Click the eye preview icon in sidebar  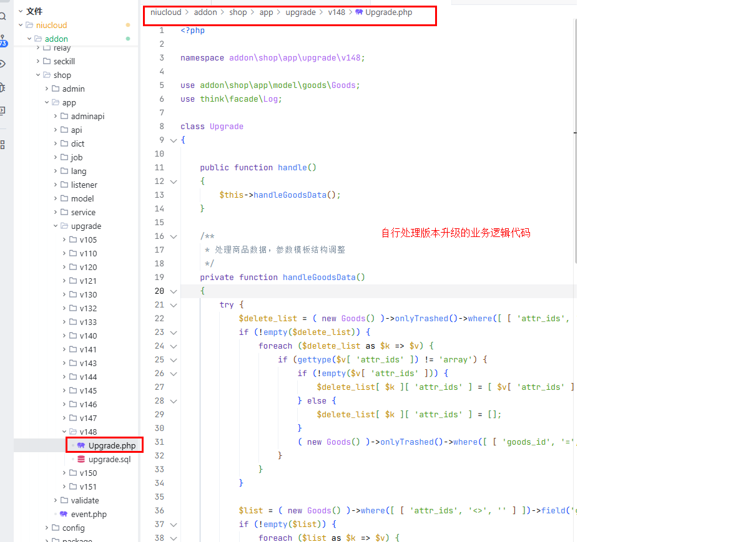click(3, 64)
